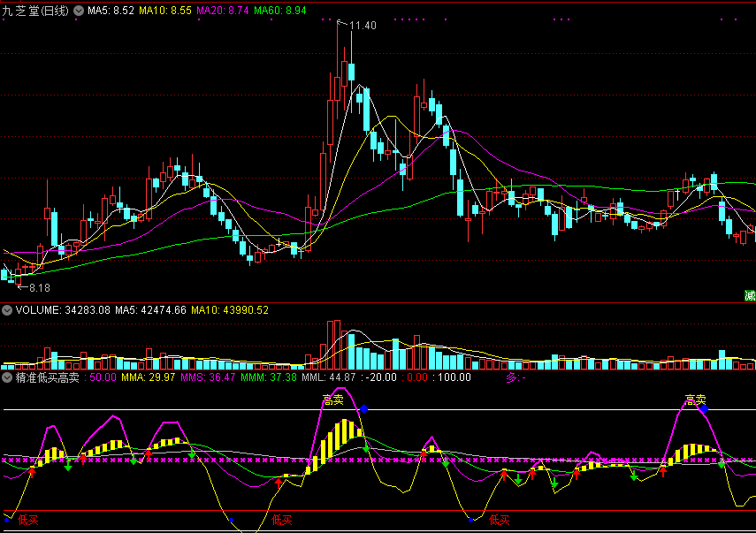756x533 pixels.
Task: Click the MA60: 8.94 label
Action: 280,11
